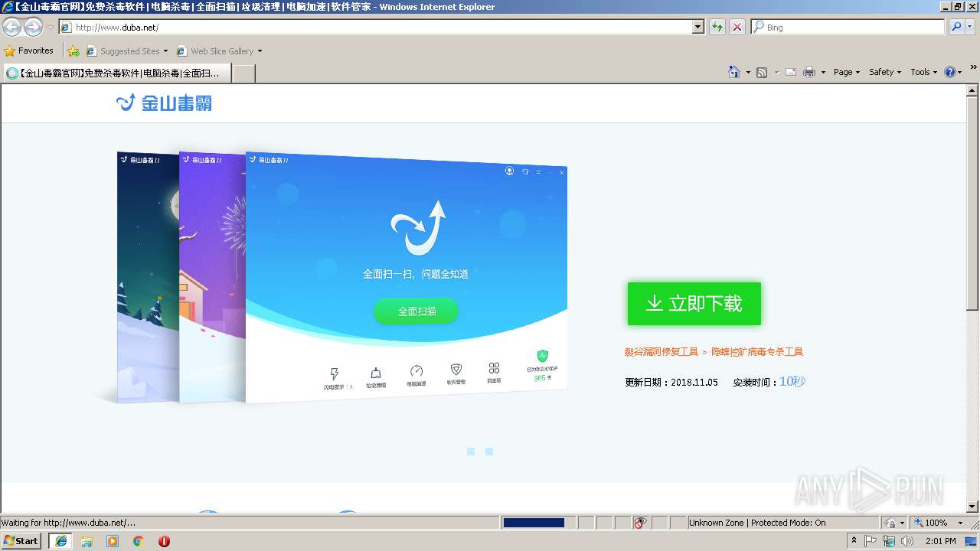The image size is (980, 551).
Task: Focus the Bing search box
Action: tap(848, 27)
